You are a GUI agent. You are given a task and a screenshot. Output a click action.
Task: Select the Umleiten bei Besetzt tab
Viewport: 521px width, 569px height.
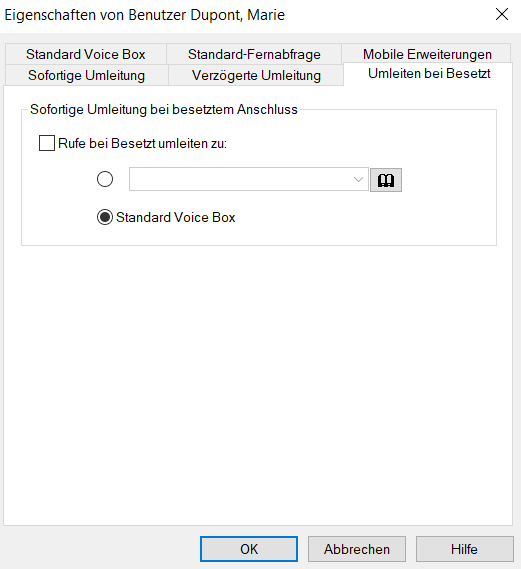[429, 73]
